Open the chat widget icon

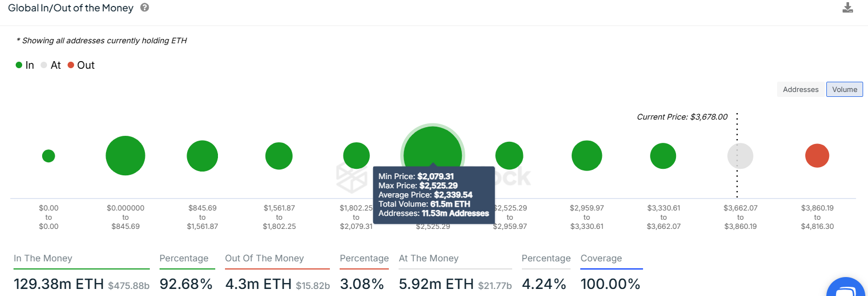pos(846,287)
